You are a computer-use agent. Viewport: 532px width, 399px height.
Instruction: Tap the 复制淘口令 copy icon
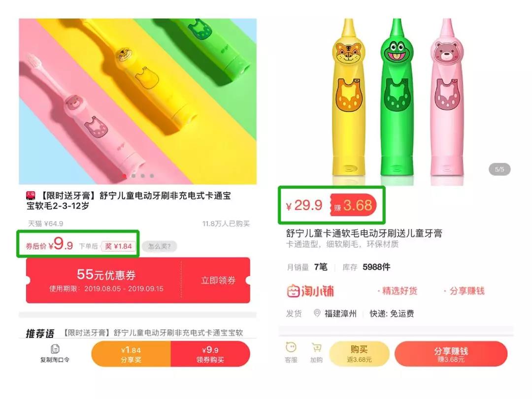[x=55, y=349]
